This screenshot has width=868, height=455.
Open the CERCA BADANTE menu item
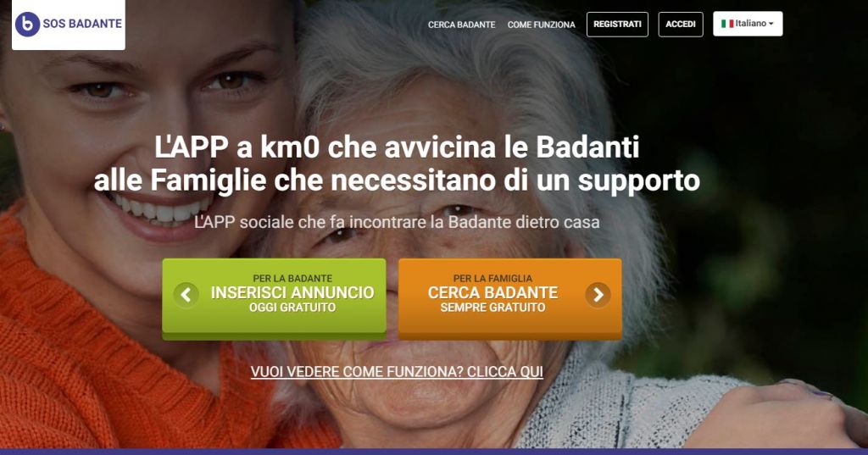click(x=461, y=25)
